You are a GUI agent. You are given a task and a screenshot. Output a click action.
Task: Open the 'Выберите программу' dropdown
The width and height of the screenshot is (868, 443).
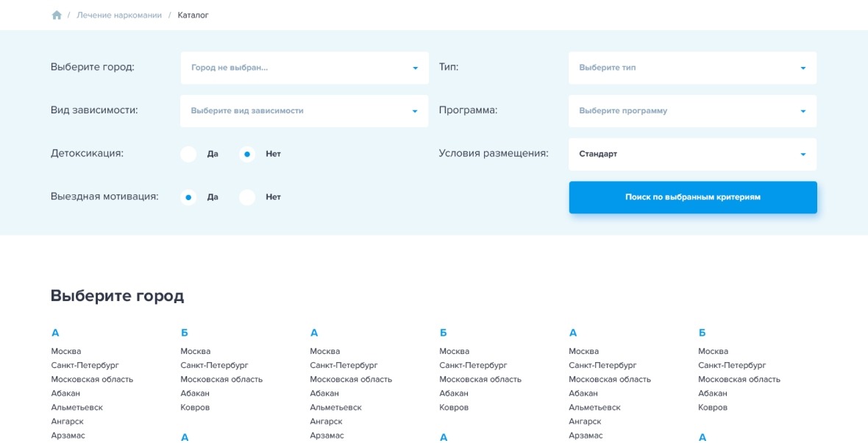click(692, 111)
